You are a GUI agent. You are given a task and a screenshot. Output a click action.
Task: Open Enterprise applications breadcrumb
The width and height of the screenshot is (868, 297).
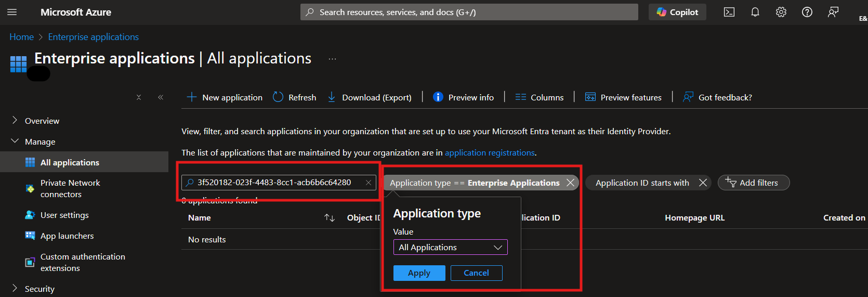tap(94, 37)
